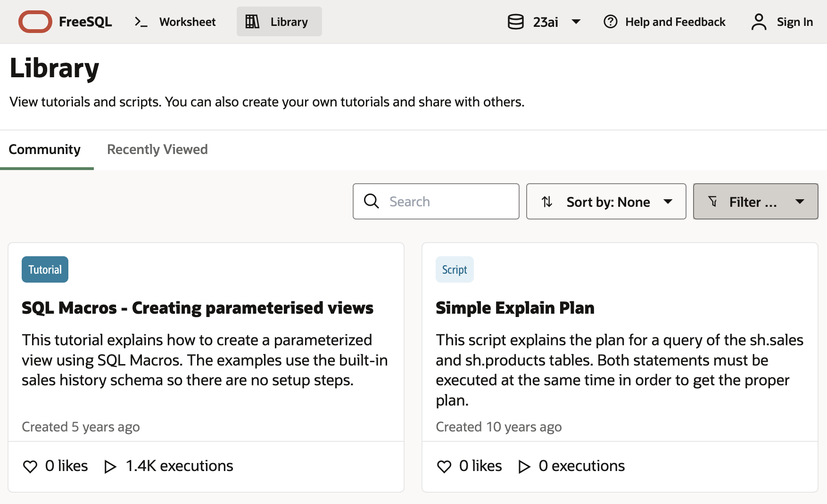Click play icon on SQL Macros card
Image resolution: width=827 pixels, height=504 pixels.
110,466
